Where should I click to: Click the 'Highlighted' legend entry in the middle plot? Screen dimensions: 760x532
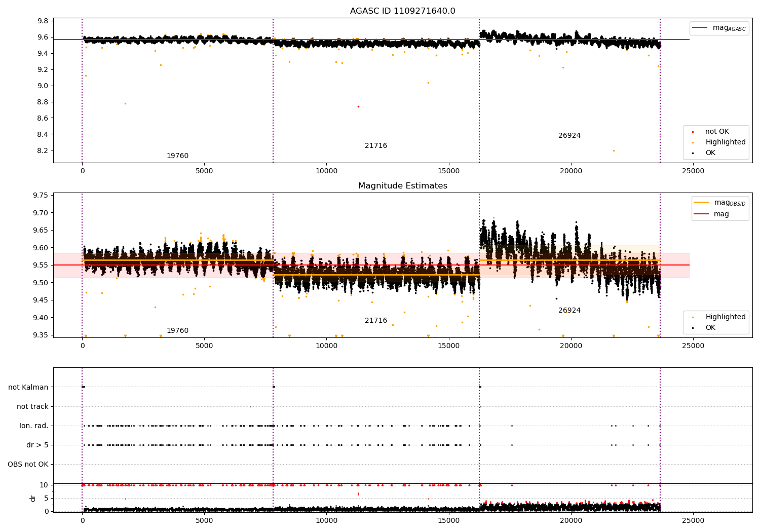point(718,317)
